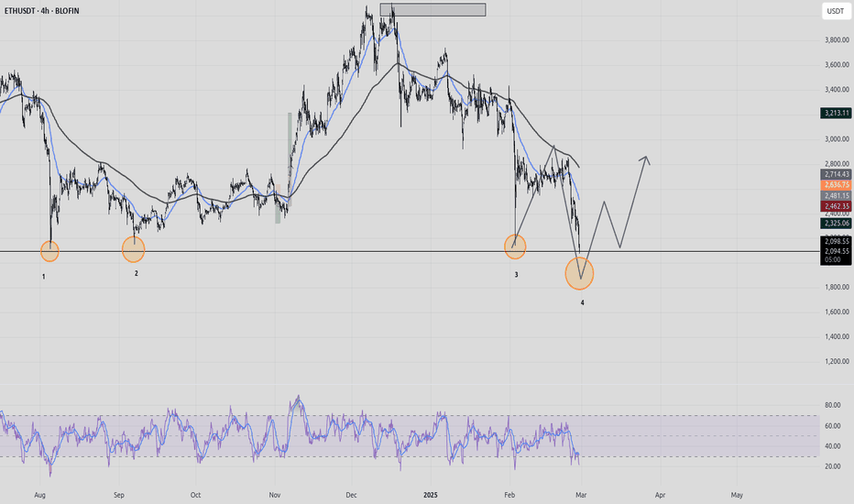854x504 pixels.
Task: Select the orange circle above label 3
Action: point(515,247)
